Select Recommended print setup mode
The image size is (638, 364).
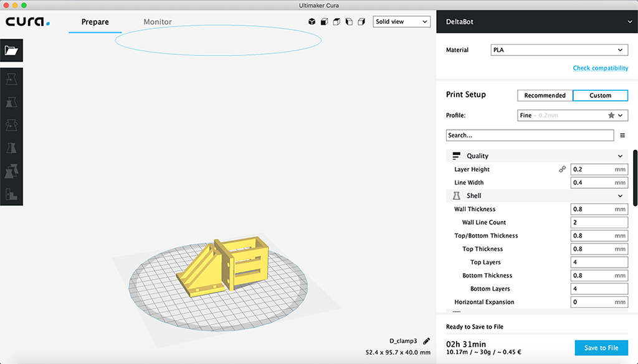[545, 95]
